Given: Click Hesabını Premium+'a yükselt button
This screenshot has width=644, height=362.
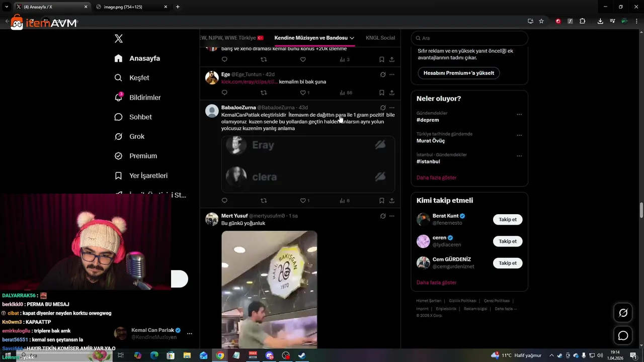Looking at the screenshot, I should tap(458, 73).
